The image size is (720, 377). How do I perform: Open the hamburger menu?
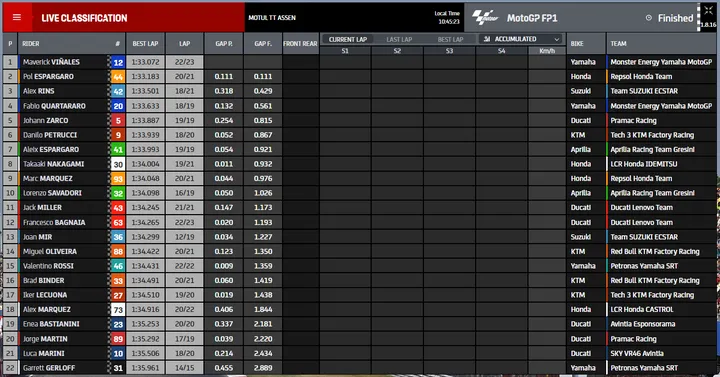(17, 17)
